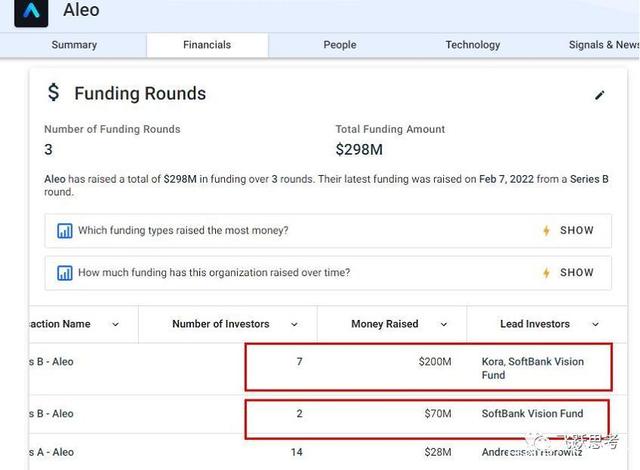Viewport: 640px width, 470px height.
Task: Go to Signals & News tab
Action: 603,45
